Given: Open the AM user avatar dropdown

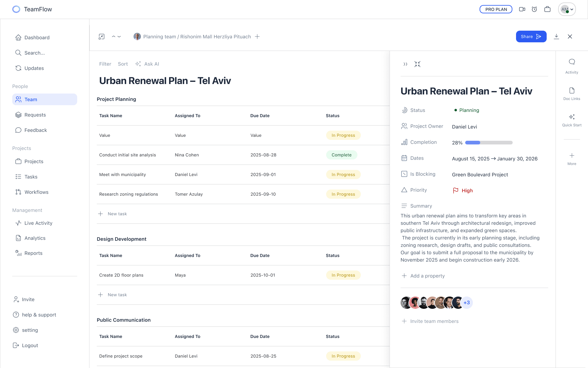Looking at the screenshot, I should (x=567, y=9).
